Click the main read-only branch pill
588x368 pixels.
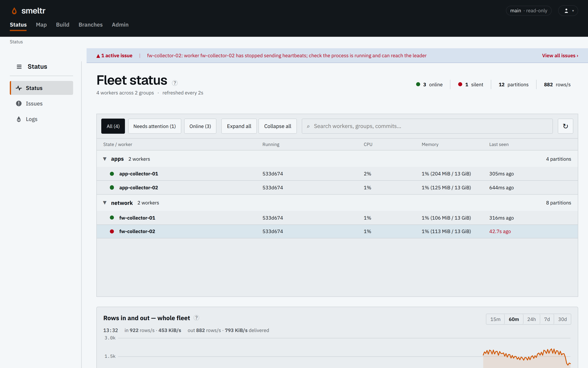pos(529,11)
